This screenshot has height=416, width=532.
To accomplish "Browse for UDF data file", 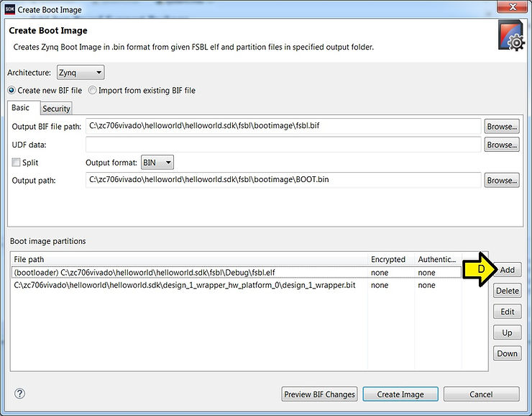I will point(501,145).
